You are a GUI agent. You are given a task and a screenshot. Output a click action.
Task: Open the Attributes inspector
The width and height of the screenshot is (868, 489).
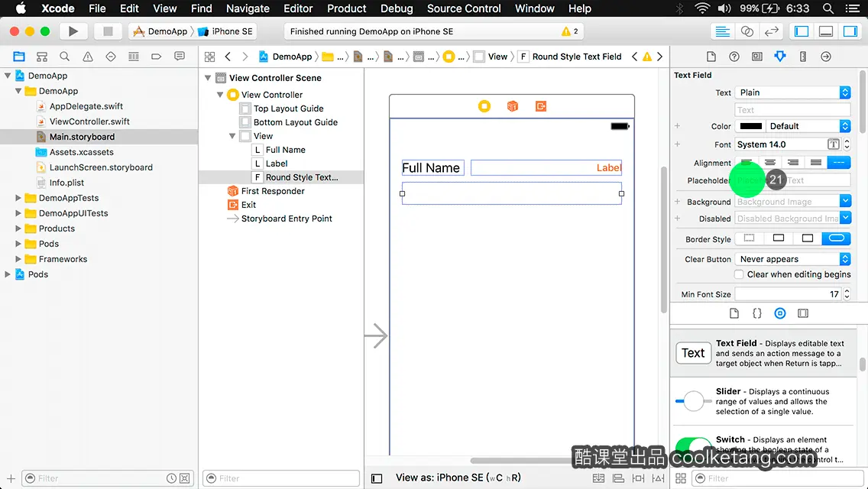(x=780, y=57)
